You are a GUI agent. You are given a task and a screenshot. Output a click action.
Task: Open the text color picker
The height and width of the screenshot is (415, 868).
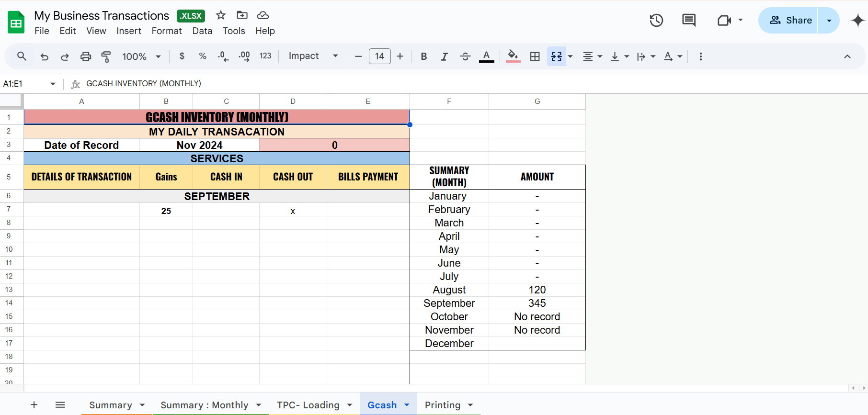click(487, 56)
